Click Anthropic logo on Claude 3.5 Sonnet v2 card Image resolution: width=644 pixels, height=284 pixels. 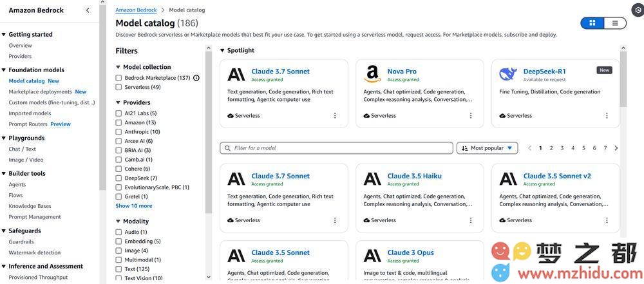[x=508, y=179]
